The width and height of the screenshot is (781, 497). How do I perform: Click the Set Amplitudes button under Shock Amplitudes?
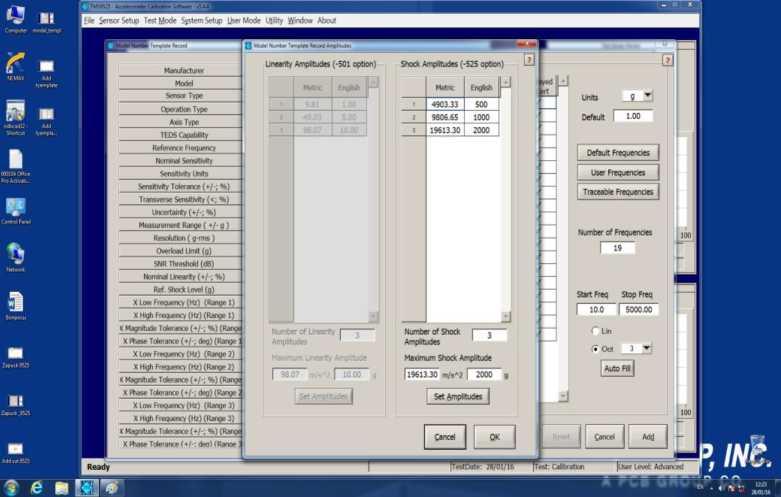[458, 397]
